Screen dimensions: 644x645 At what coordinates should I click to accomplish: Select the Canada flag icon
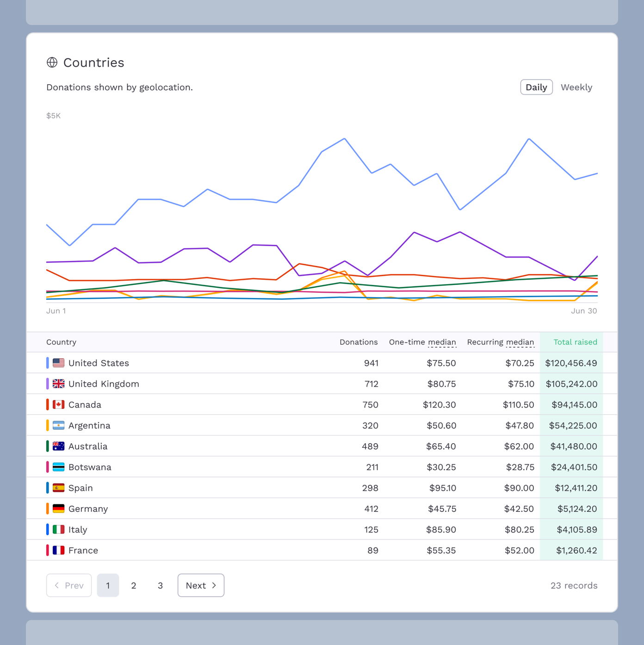click(59, 404)
